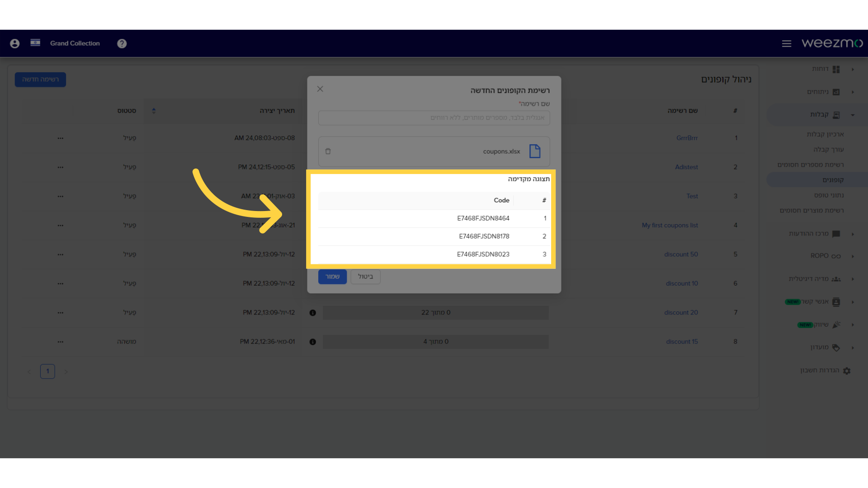Open the discount 50 list link
Screen dimensions: 868x488
[681, 254]
